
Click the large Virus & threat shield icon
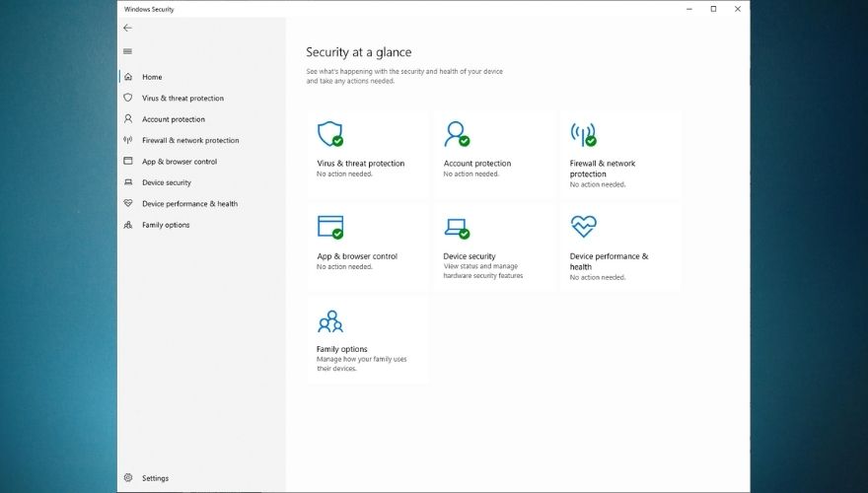coord(329,134)
